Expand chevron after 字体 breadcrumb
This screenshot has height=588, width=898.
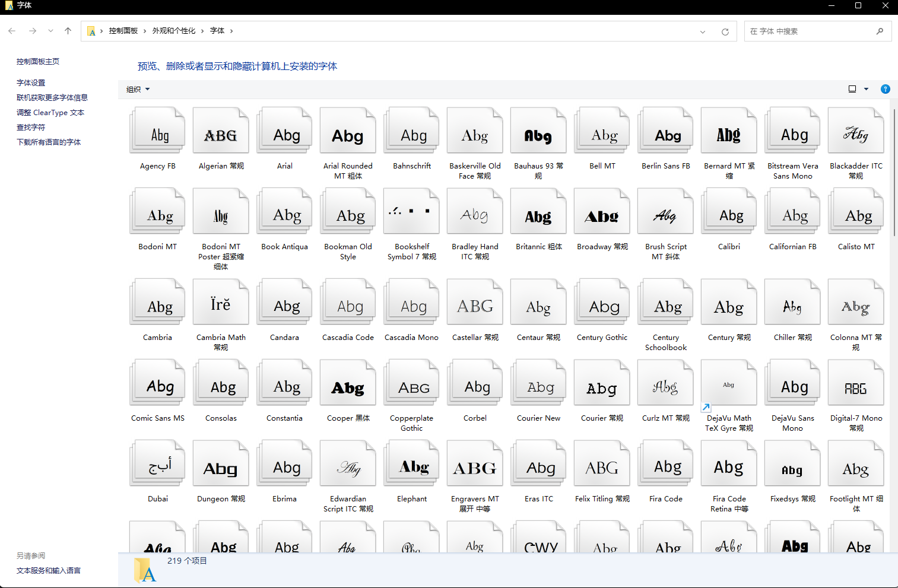(x=231, y=31)
